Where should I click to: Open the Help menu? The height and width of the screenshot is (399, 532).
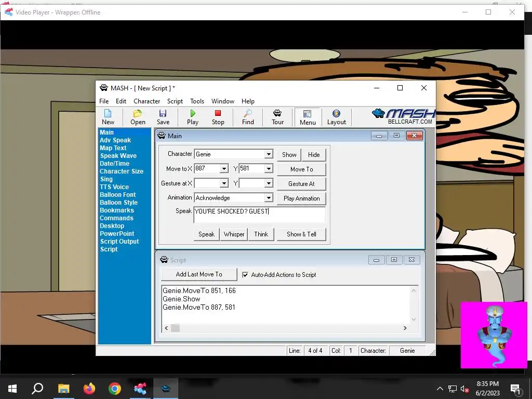point(248,101)
